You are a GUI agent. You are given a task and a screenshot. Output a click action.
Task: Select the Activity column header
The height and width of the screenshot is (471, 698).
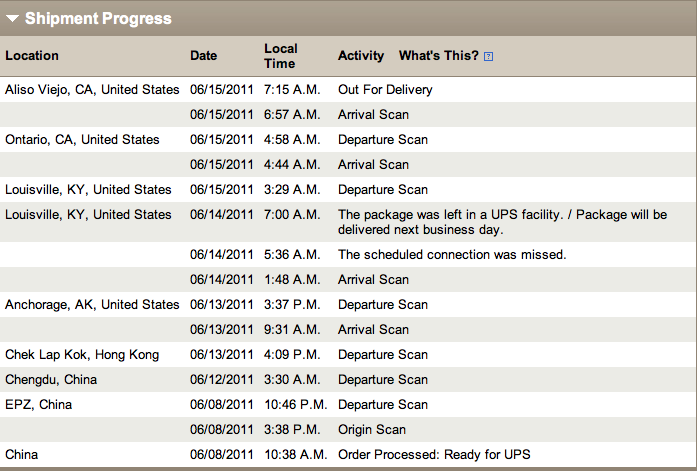pos(361,56)
